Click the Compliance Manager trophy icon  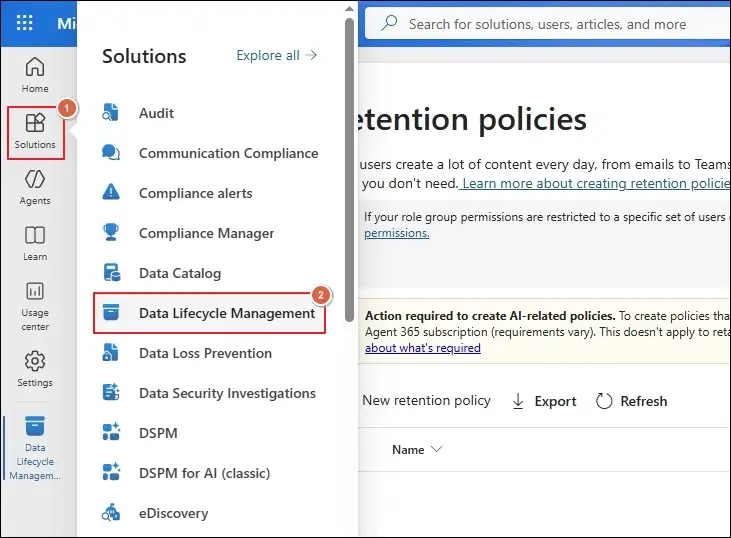pos(110,232)
